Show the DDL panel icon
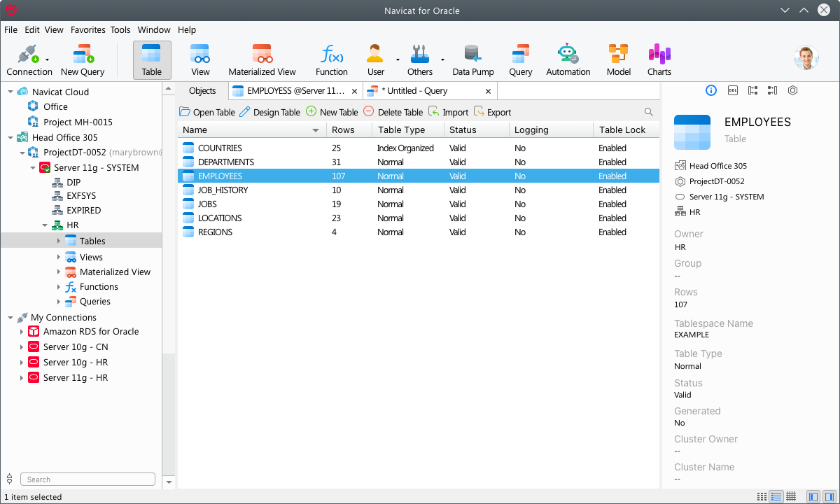This screenshot has height=504, width=840. (733, 90)
